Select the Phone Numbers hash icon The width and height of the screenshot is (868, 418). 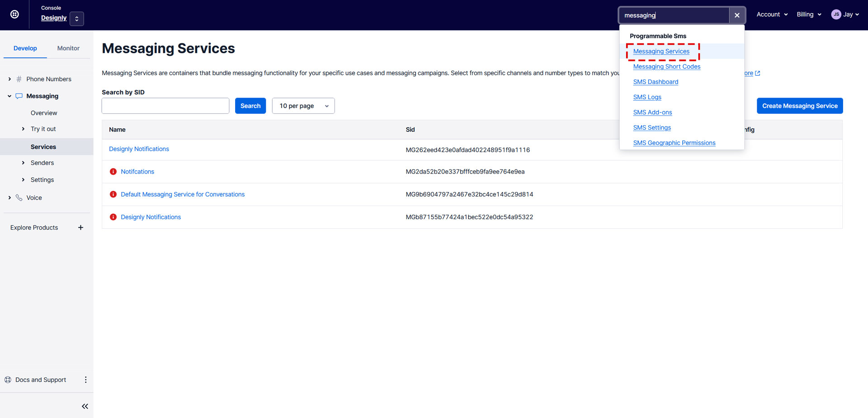tap(19, 79)
